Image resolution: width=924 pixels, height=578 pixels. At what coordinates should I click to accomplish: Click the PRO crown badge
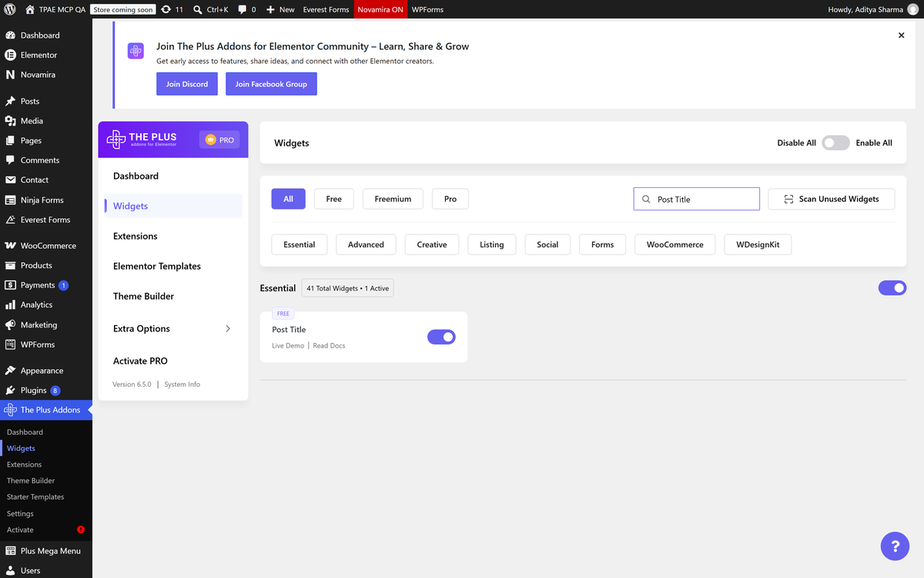tap(219, 139)
